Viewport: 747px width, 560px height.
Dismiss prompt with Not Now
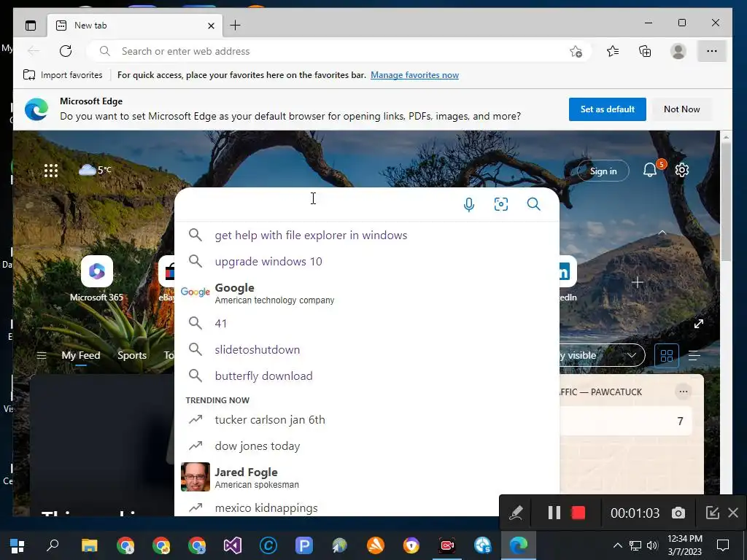[682, 109]
